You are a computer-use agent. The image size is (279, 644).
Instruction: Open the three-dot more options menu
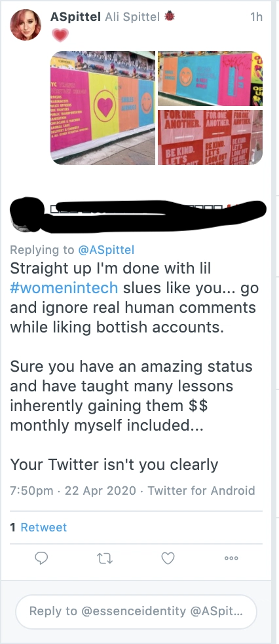(231, 558)
